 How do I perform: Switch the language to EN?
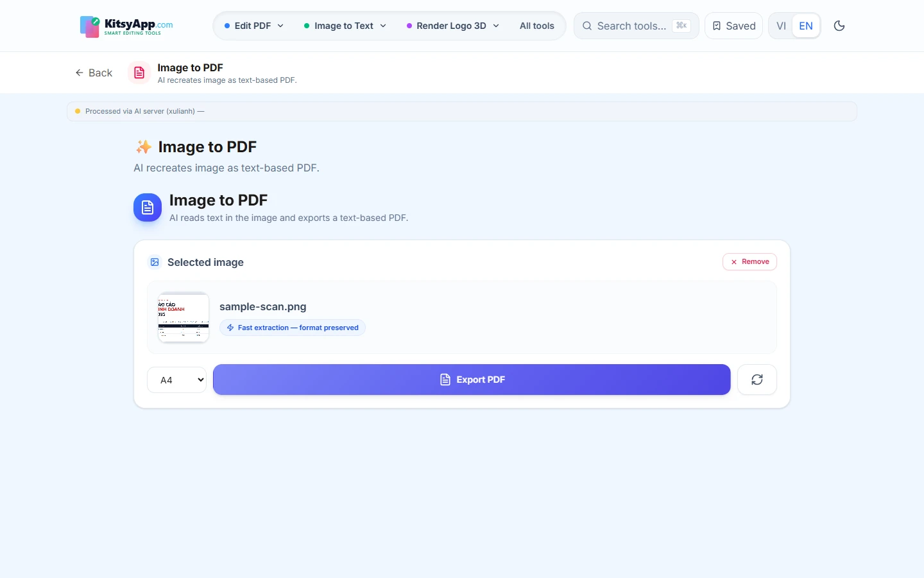[x=806, y=26]
